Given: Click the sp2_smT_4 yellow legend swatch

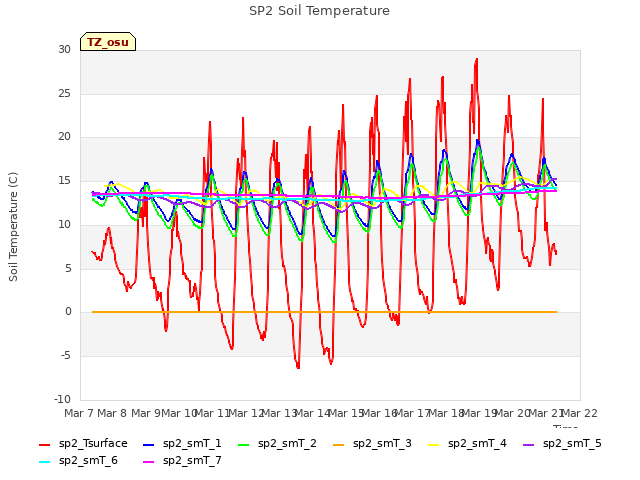Looking at the screenshot, I should (433, 445).
